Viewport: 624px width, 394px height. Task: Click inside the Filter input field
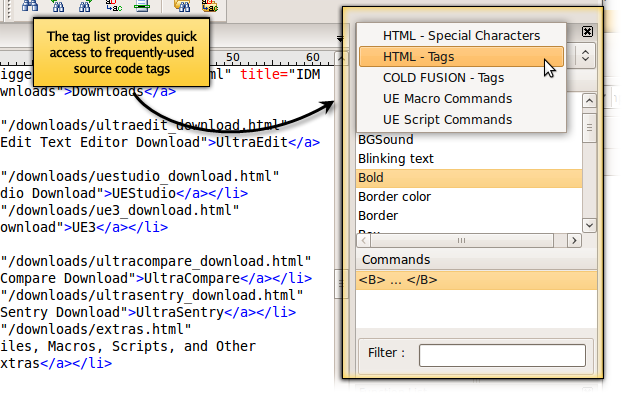coord(502,355)
